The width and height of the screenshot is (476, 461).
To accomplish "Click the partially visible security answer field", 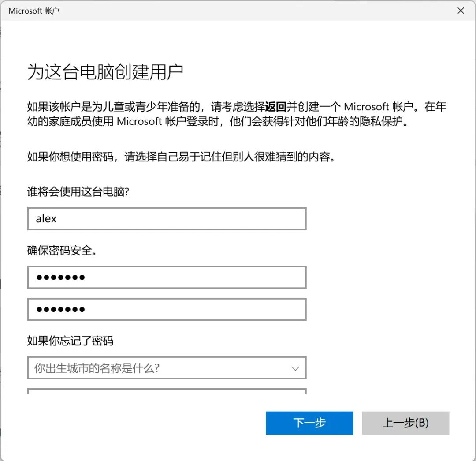I will pyautogui.click(x=167, y=391).
